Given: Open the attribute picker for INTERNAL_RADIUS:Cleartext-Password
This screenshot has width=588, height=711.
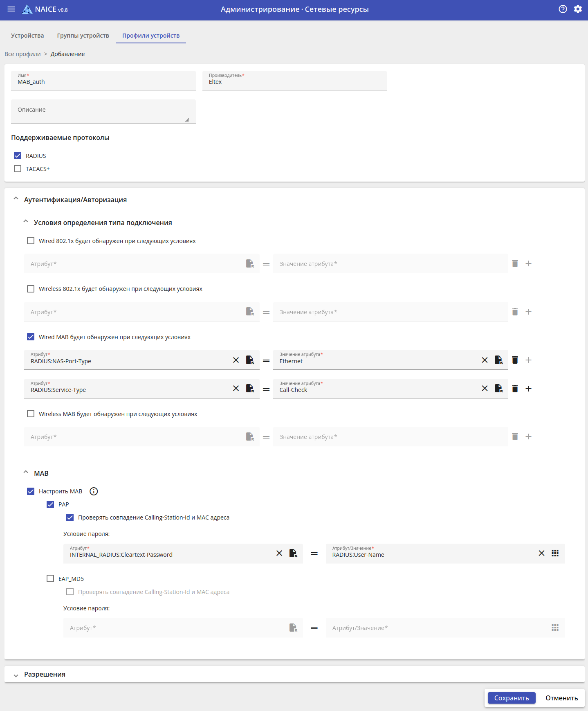Looking at the screenshot, I should point(293,553).
